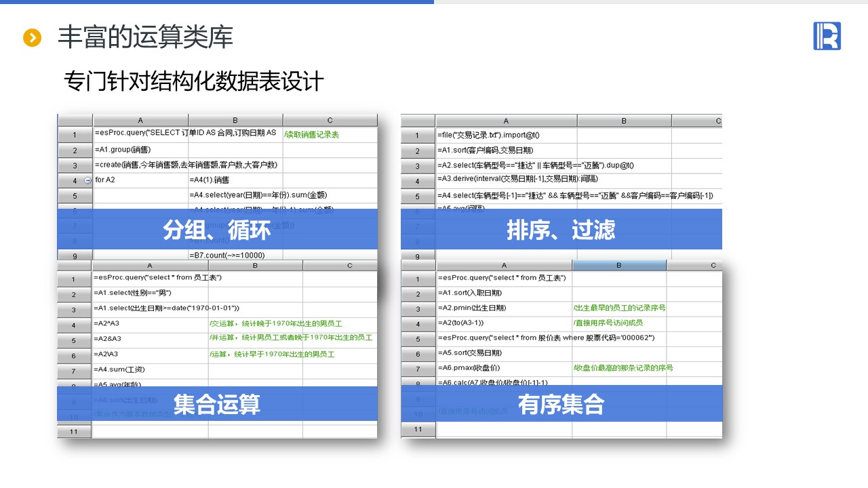Select the cell =A4.select(year(日期)==年份).sum(金额)
868x488 pixels.
click(x=260, y=195)
